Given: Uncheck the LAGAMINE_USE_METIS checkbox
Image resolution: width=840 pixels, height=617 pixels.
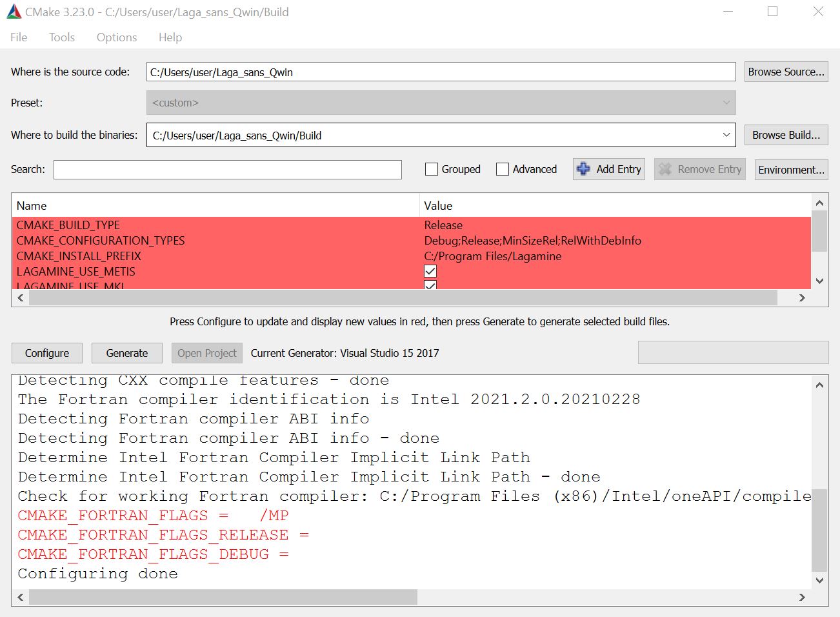Looking at the screenshot, I should pos(430,272).
